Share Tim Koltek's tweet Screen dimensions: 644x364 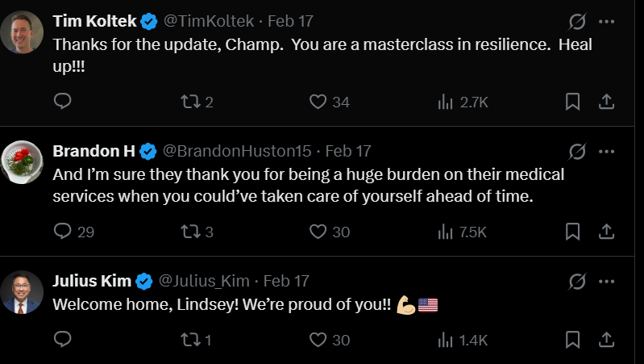[606, 102]
